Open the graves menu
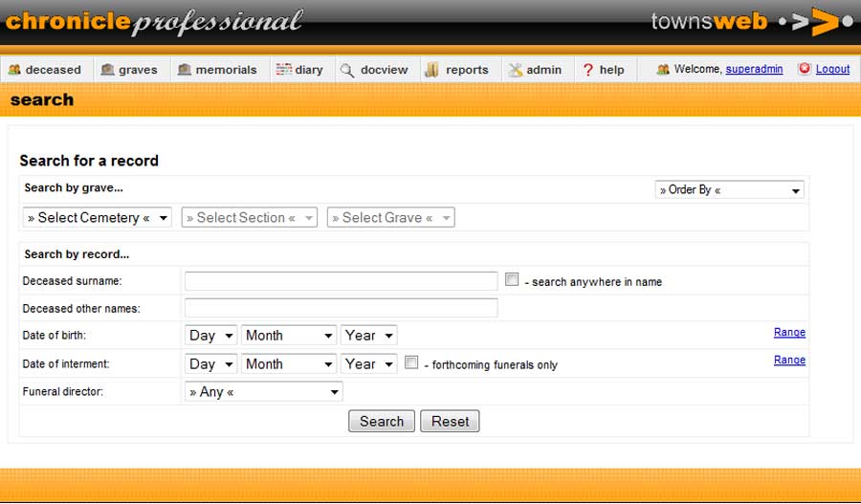 (x=132, y=70)
